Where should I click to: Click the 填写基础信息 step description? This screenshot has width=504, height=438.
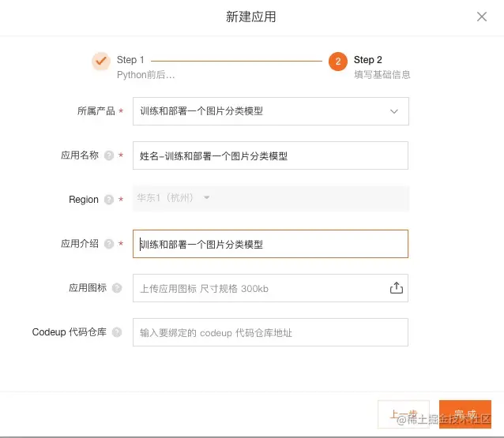tap(382, 75)
